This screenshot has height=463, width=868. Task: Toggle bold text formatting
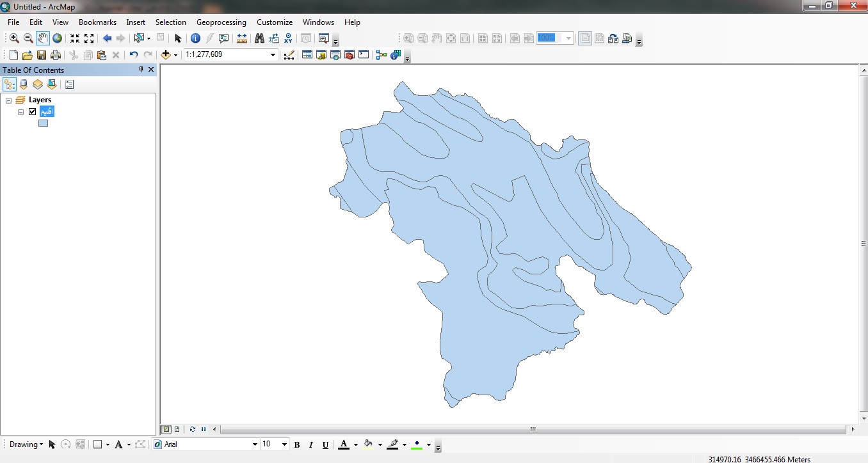297,444
